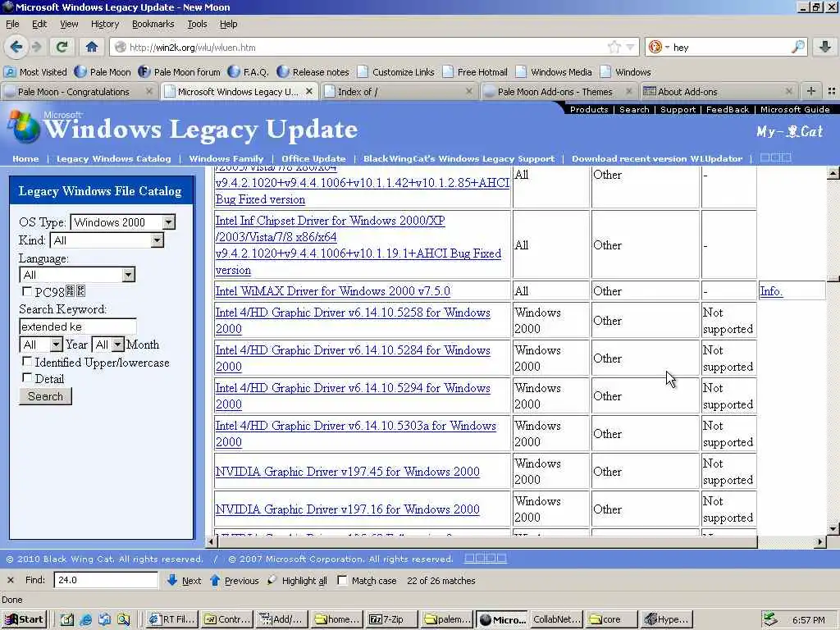Click the vertical scrollbar thumb of results frame
Screen dimensions: 840x630
pos(833,279)
